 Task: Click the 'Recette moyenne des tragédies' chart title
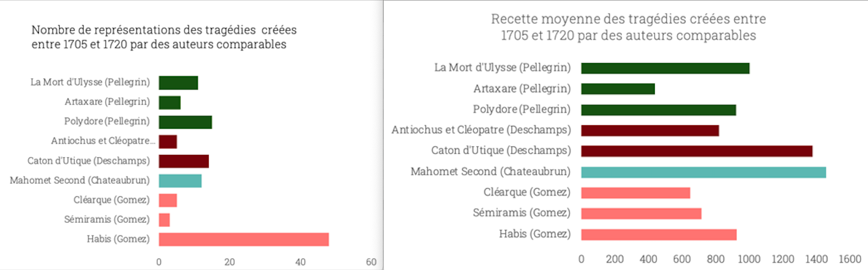[628, 27]
